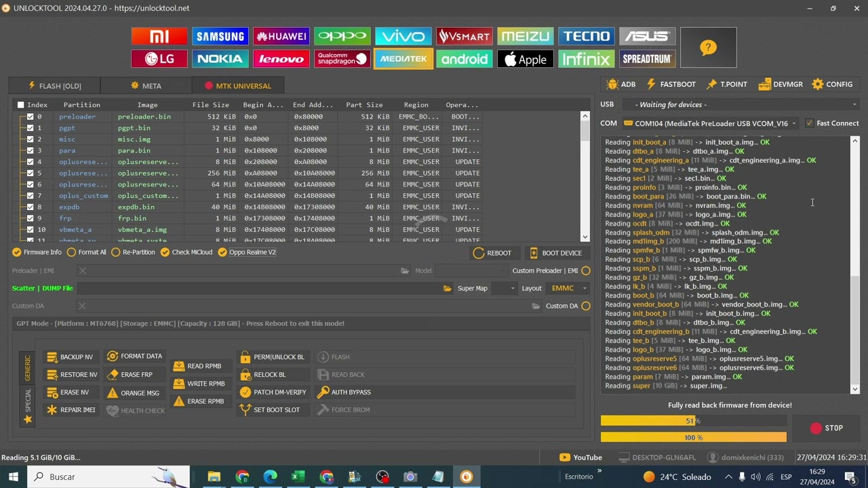The height and width of the screenshot is (488, 868).
Task: Choose the Nokia brand icon
Action: [x=220, y=59]
